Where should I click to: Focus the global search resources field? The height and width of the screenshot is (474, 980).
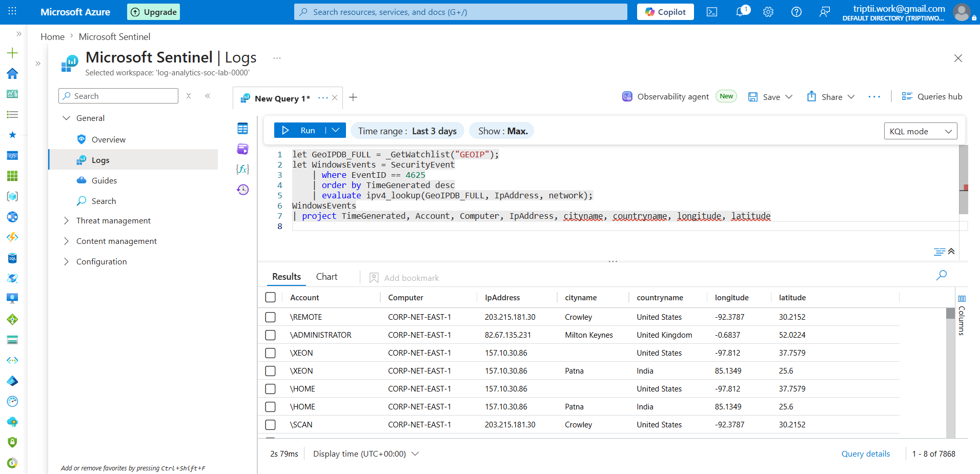pos(461,12)
